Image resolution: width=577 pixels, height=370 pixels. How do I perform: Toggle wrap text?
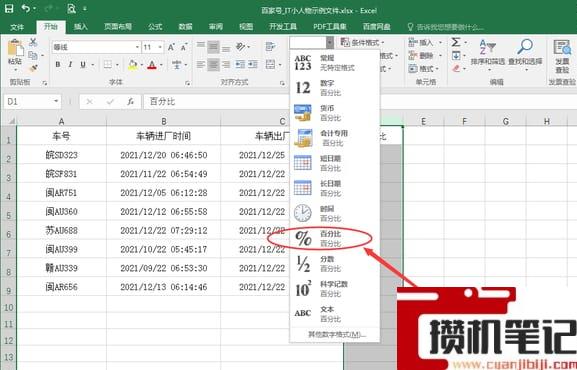(x=270, y=46)
